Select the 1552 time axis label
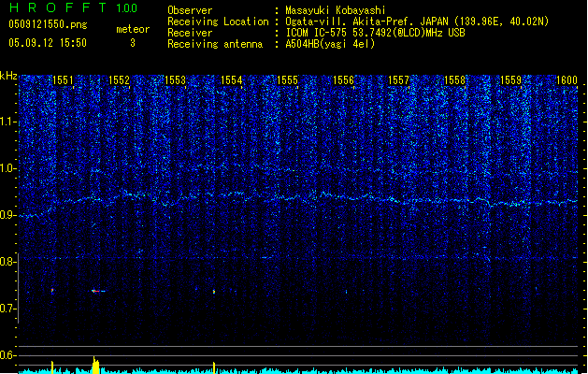588x374 pixels. coord(119,81)
